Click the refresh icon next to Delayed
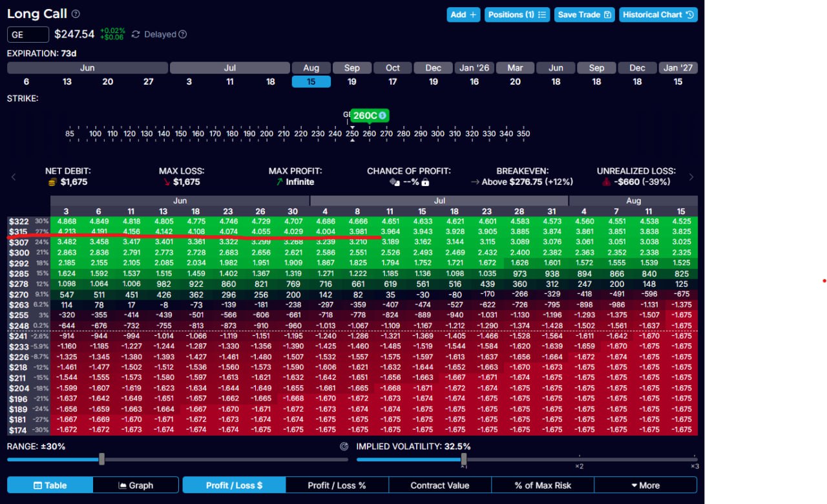 (136, 34)
